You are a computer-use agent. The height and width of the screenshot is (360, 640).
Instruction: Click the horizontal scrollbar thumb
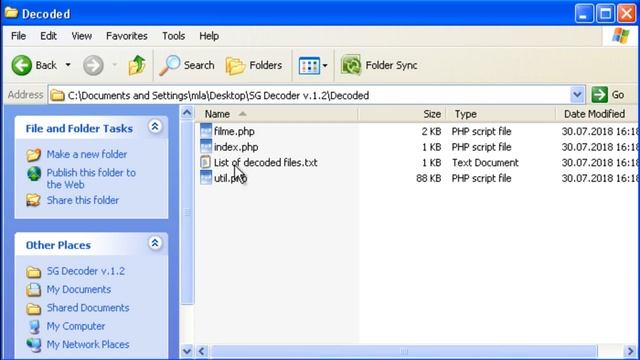403,351
